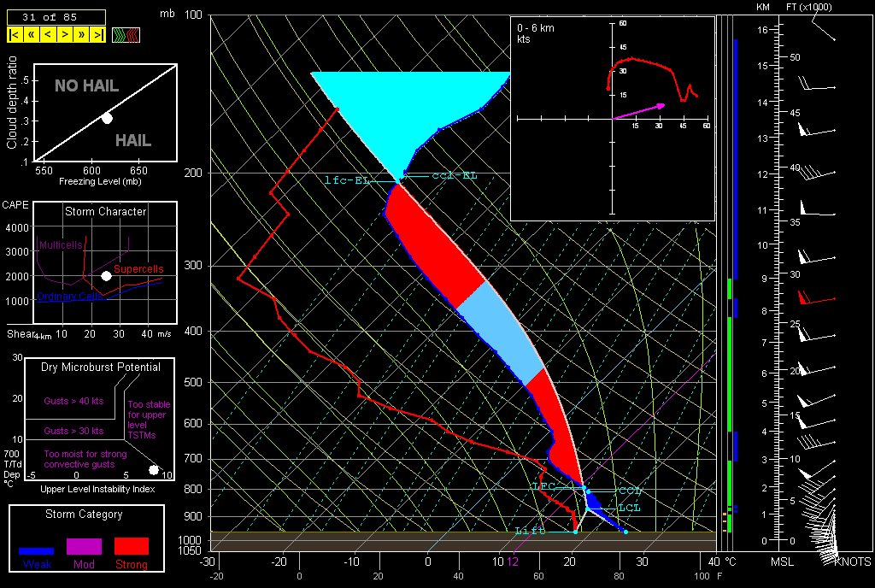Screen dimensions: 875x588
Task: Jump to the first sounding frame
Action: click(x=15, y=35)
